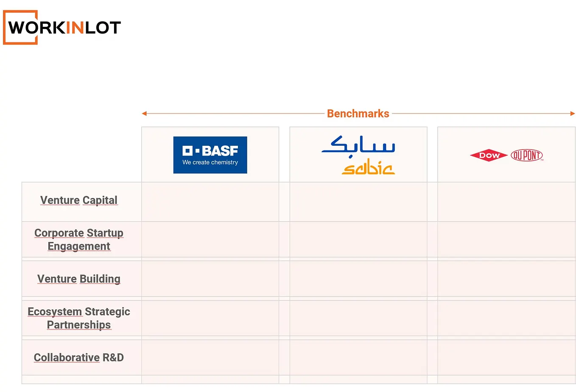This screenshot has width=576, height=392.
Task: Click the BASF Venture Capital cell
Action: click(210, 202)
